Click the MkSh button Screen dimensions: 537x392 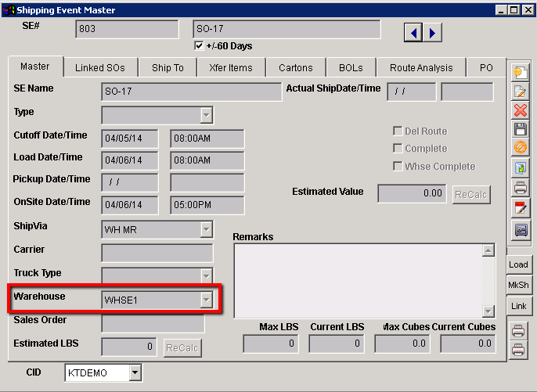click(518, 285)
